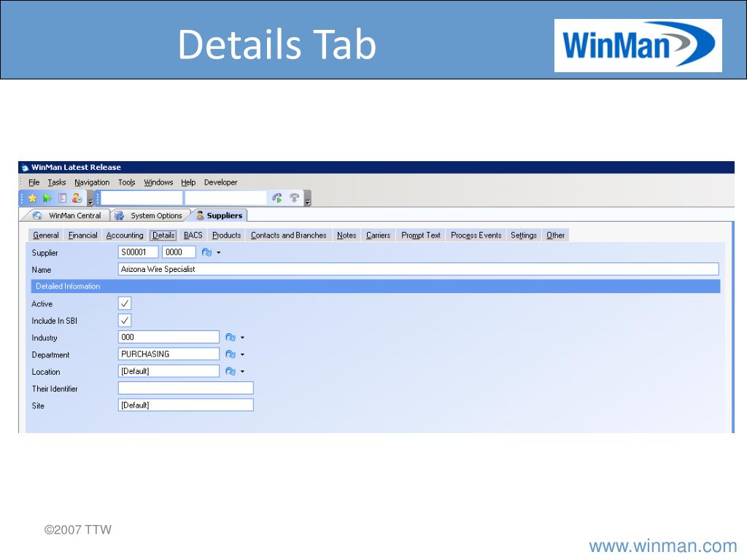Click the Site field showing [Default]
747x560 pixels.
(x=186, y=405)
